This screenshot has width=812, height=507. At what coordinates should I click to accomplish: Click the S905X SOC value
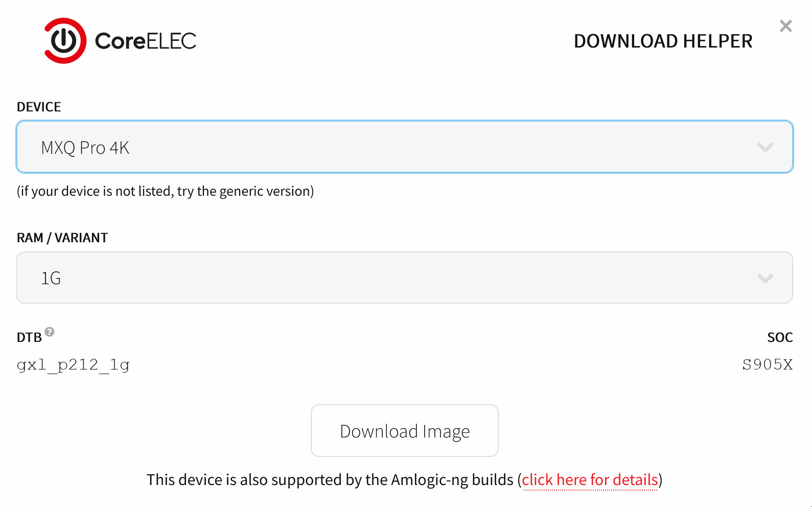[768, 364]
